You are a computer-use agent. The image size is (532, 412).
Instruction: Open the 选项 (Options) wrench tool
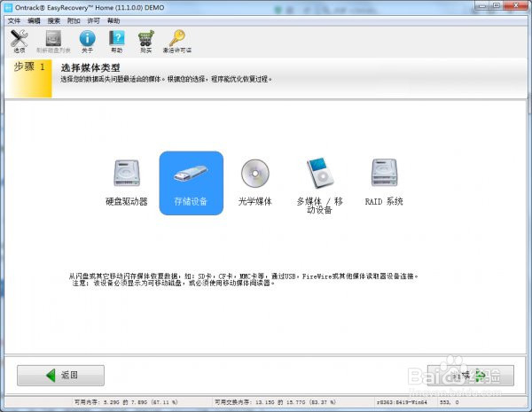tap(19, 42)
